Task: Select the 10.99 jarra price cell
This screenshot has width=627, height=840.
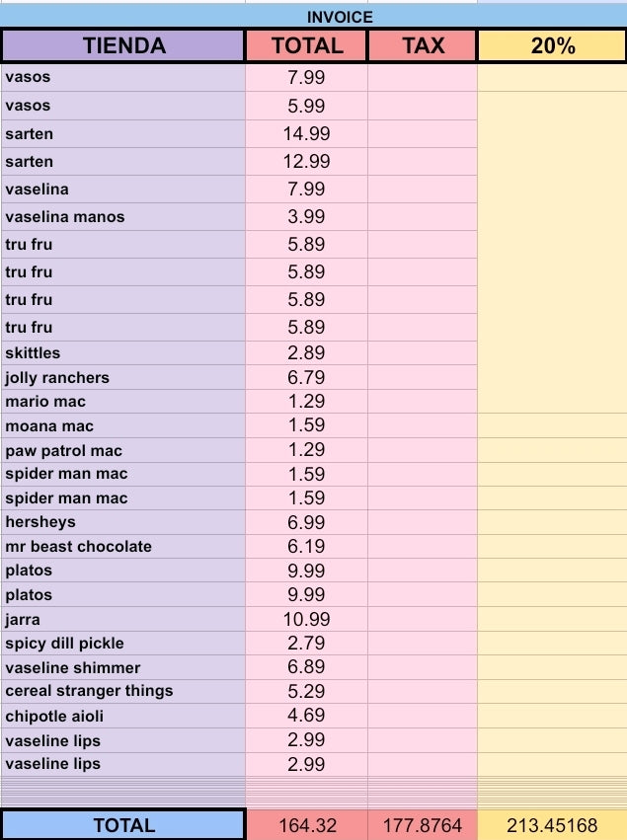Action: tap(306, 619)
